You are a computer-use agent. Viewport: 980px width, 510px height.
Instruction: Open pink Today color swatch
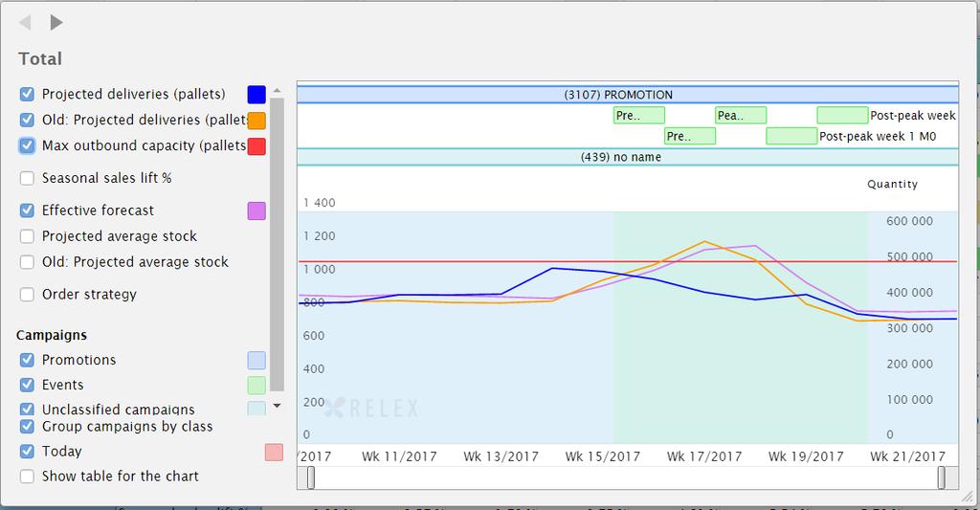click(274, 453)
